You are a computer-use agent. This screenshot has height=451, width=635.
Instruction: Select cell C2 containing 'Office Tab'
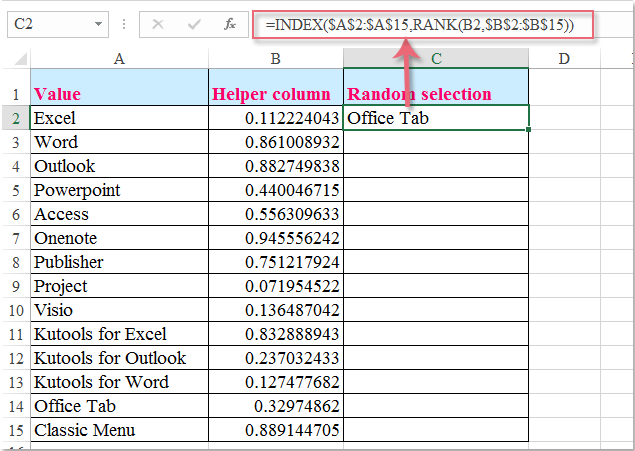point(436,118)
